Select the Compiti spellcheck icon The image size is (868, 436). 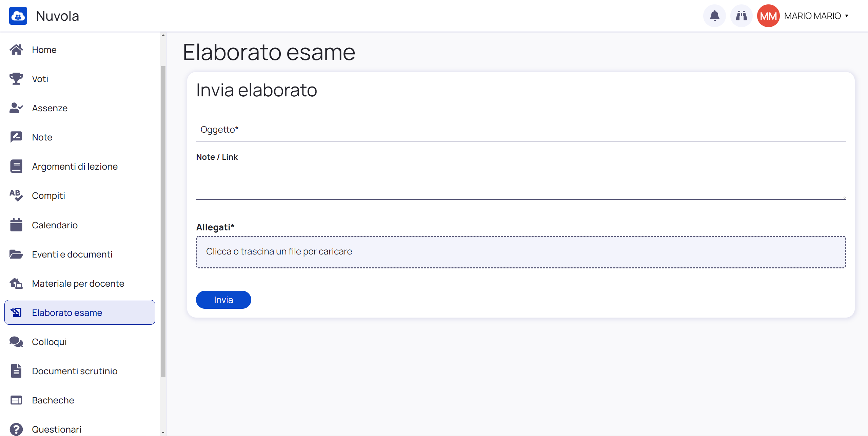16,195
